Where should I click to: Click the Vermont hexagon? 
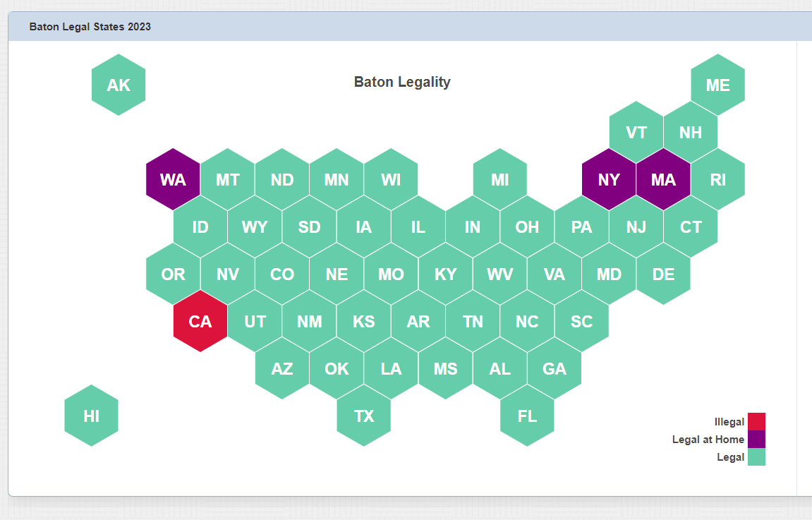coord(636,132)
